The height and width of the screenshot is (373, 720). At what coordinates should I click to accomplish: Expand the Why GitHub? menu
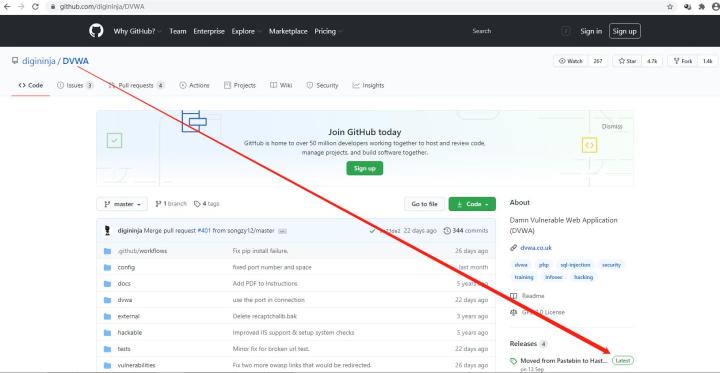[137, 31]
